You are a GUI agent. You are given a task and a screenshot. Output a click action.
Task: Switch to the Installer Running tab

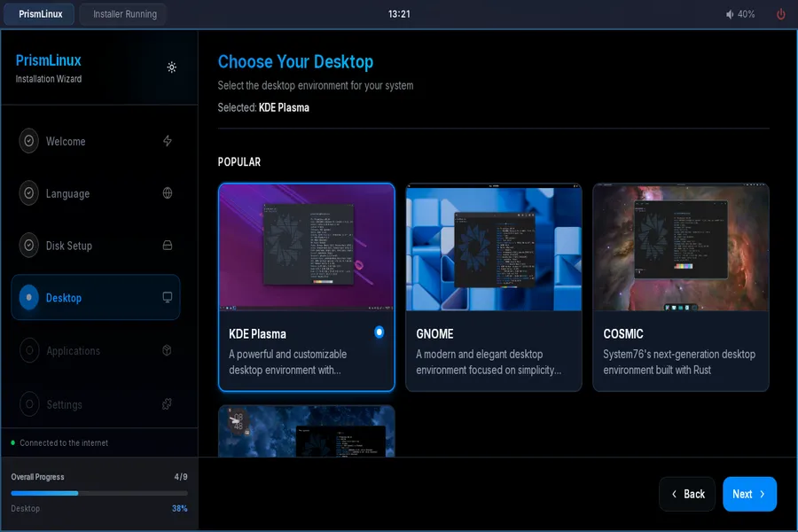click(x=124, y=14)
